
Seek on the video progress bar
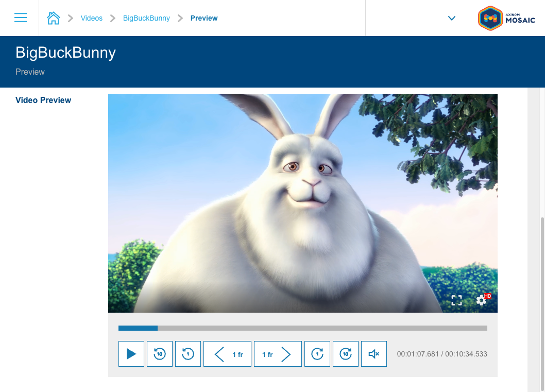[x=303, y=328]
